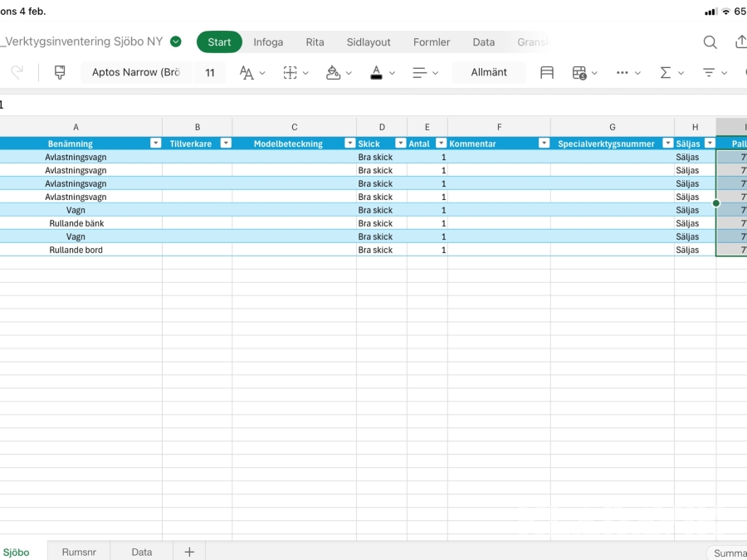The height and width of the screenshot is (560, 747).
Task: Switch to the Infoga ribbon tab
Action: 268,42
